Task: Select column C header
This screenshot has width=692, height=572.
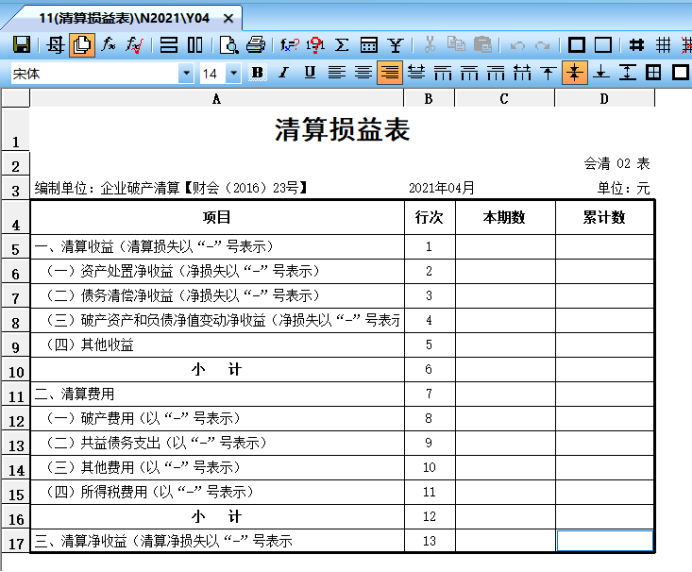Action: (x=504, y=98)
